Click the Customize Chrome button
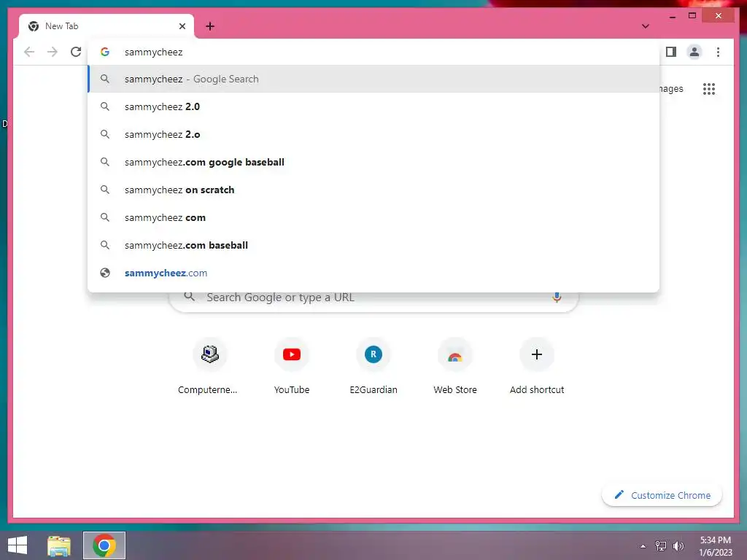Image resolution: width=747 pixels, height=560 pixels. 662,495
